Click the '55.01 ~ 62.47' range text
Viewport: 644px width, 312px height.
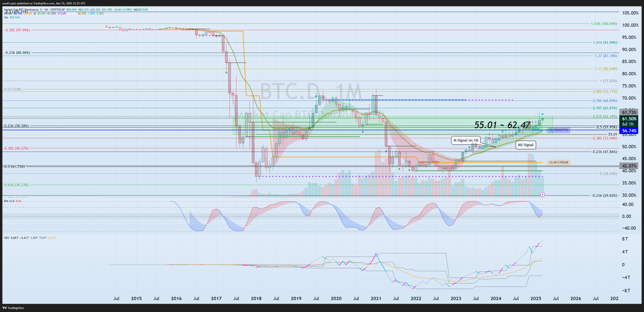point(502,125)
